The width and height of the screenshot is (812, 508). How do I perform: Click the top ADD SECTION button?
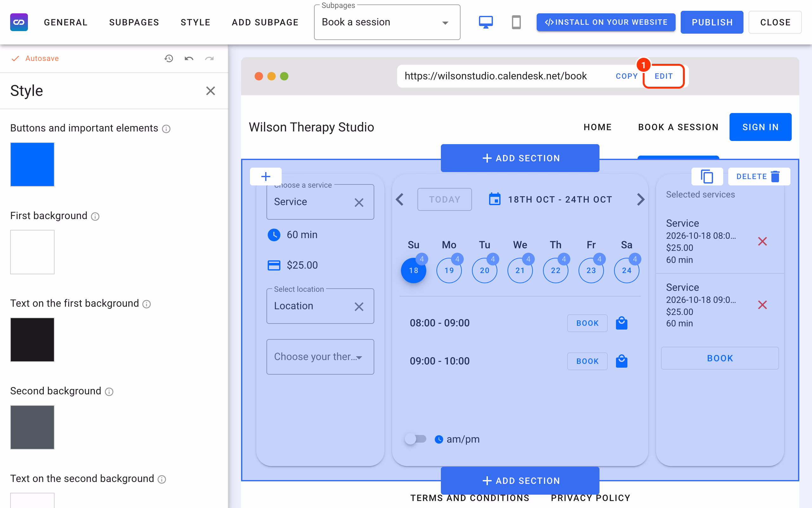[x=520, y=158]
